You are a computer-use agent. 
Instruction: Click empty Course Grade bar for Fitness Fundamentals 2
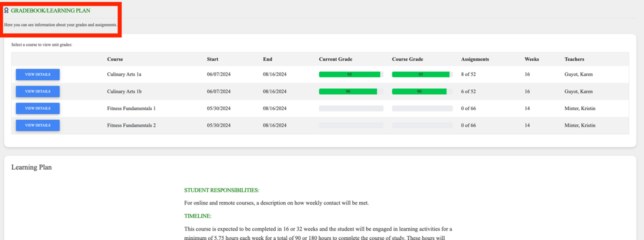point(422,125)
